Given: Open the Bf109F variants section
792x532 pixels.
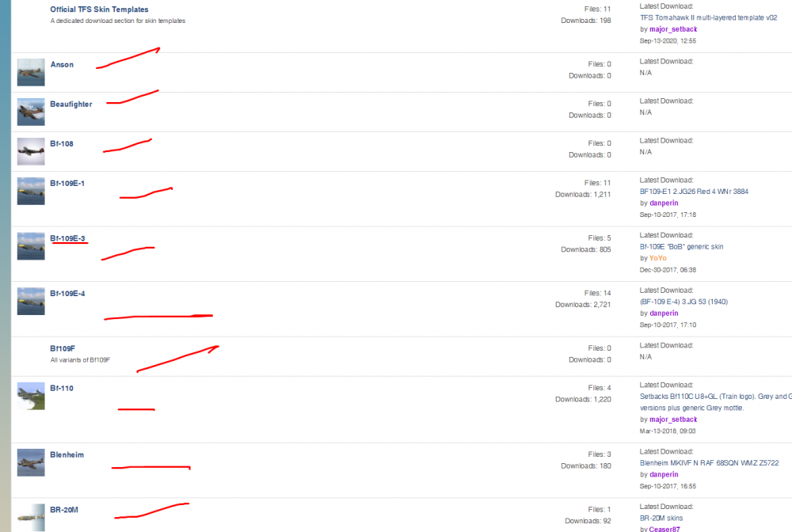Looking at the screenshot, I should (x=63, y=348).
